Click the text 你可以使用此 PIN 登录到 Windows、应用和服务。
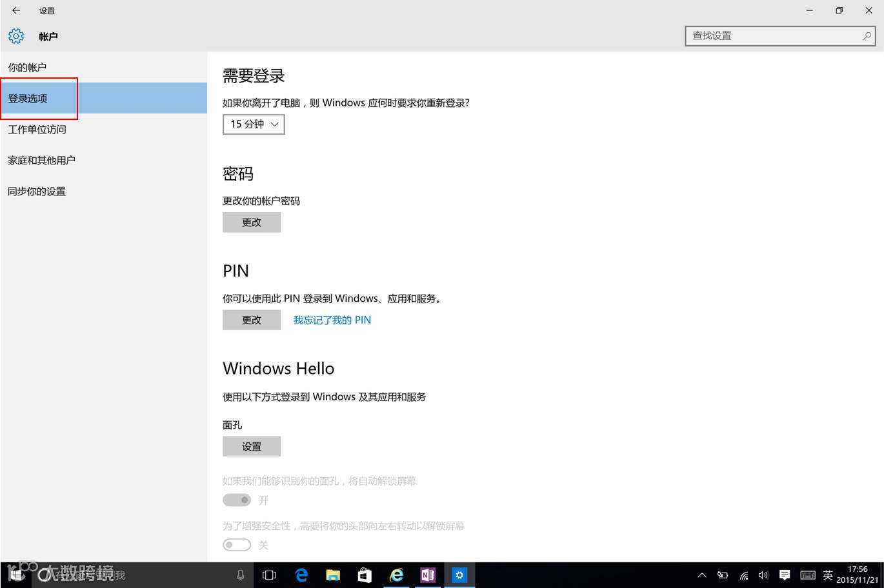The width and height of the screenshot is (884, 588). coord(332,299)
